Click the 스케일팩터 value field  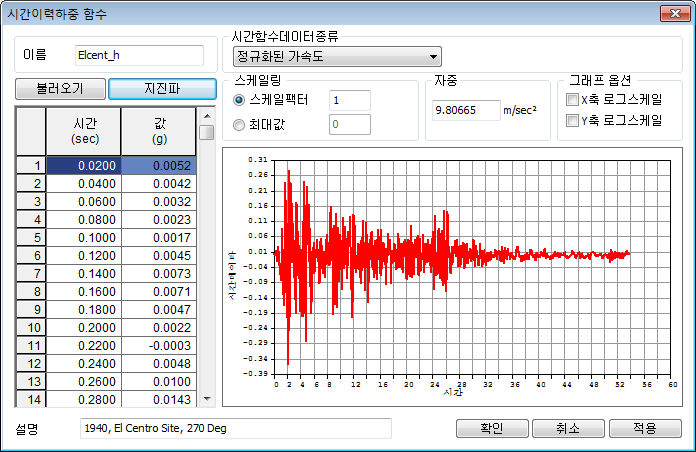(350, 100)
